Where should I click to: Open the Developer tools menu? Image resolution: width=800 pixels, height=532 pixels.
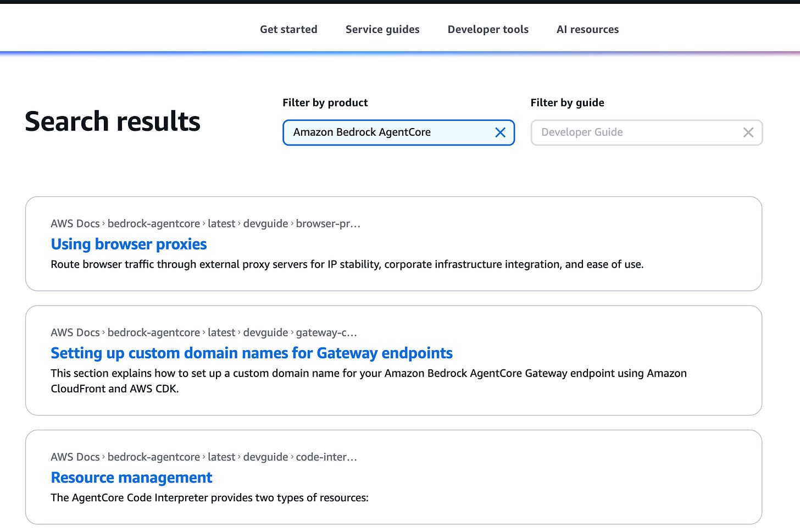pos(488,30)
